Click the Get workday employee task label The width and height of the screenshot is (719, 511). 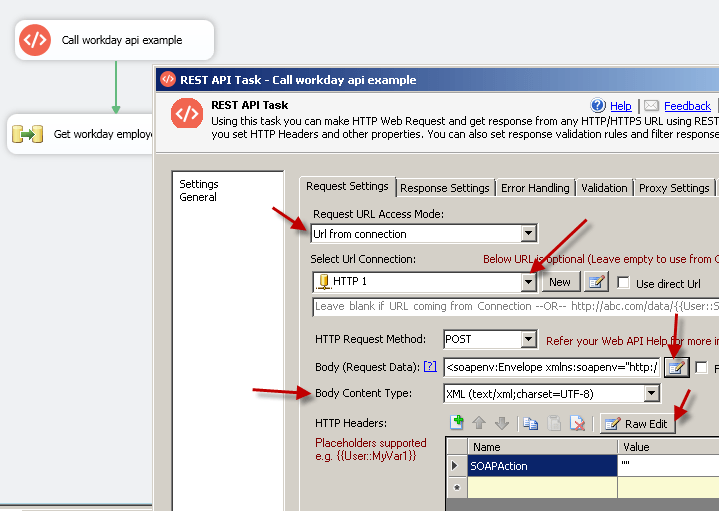click(x=103, y=134)
